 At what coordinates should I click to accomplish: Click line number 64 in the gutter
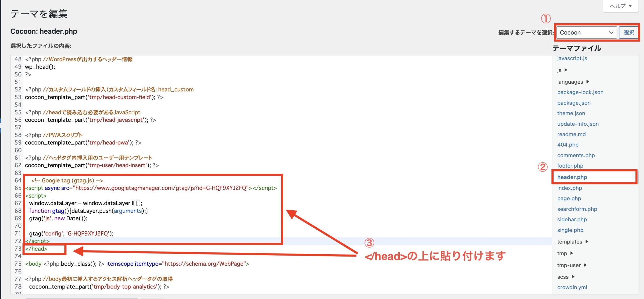point(18,180)
